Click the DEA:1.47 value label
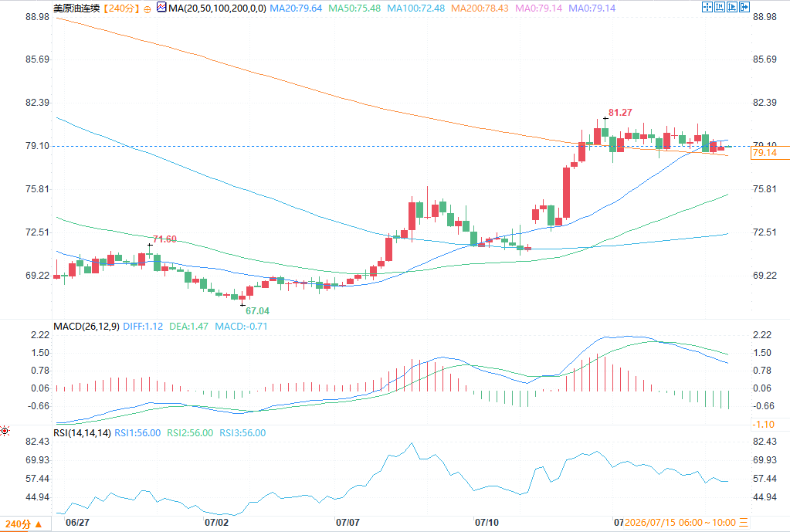 (x=189, y=327)
